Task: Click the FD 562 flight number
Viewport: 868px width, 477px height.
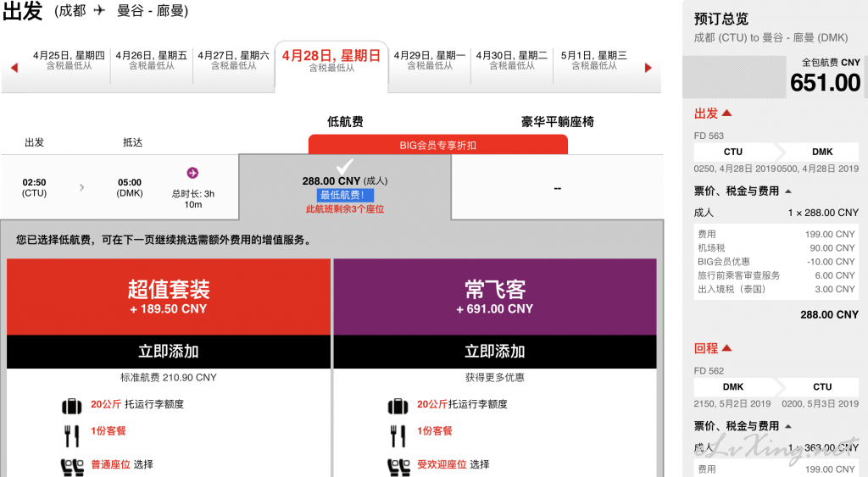Action: pos(709,371)
